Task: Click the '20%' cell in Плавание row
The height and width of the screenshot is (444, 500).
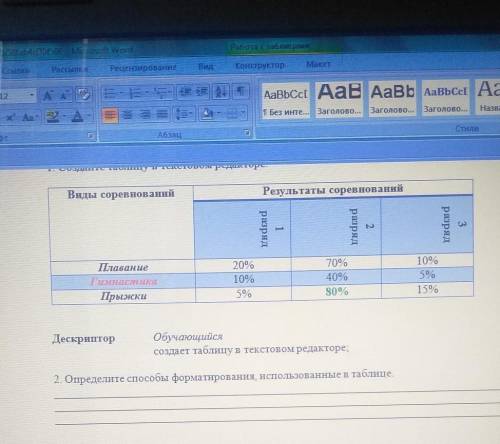Action: (244, 265)
